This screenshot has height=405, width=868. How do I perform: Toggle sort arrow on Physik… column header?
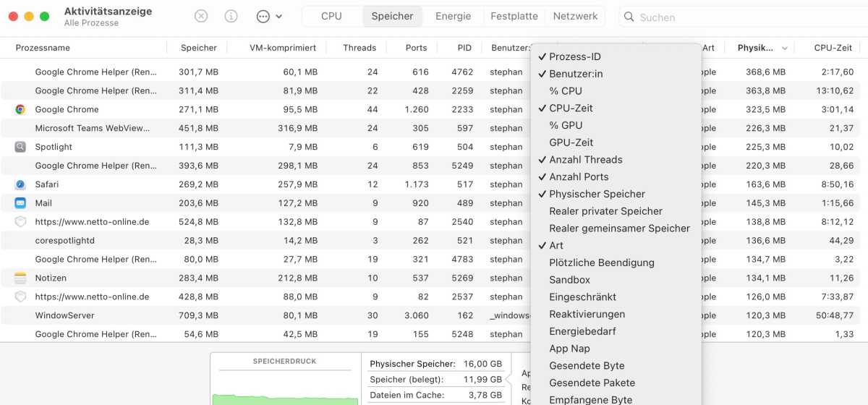(785, 48)
